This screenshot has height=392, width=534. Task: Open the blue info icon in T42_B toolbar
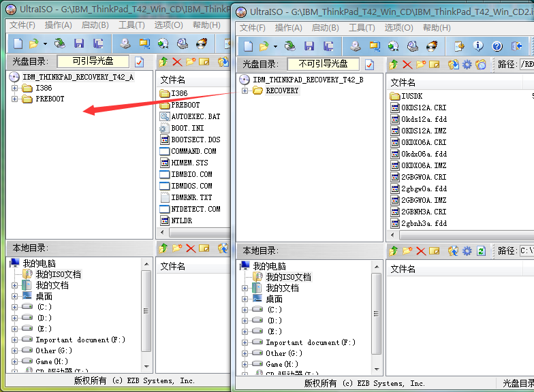click(x=478, y=46)
